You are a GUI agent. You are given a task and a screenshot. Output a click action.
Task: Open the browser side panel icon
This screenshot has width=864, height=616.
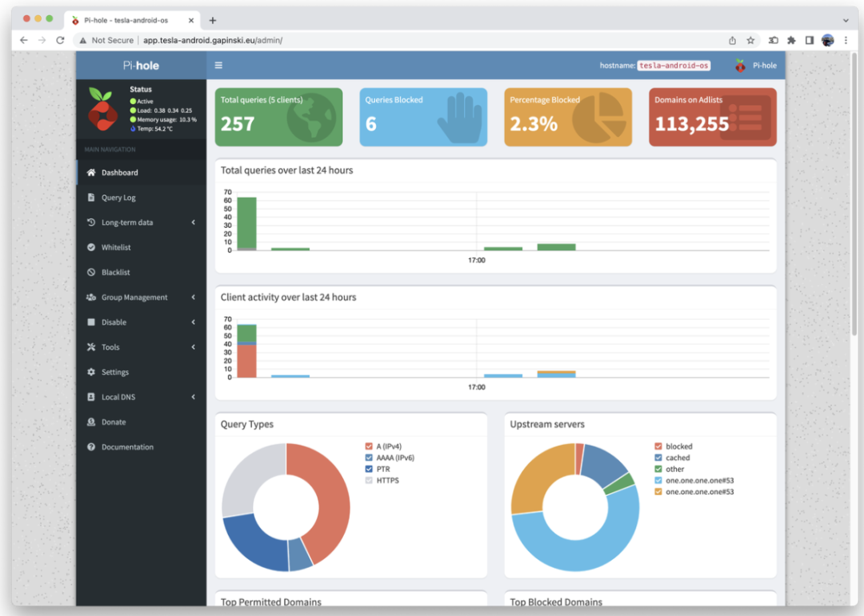tap(810, 40)
